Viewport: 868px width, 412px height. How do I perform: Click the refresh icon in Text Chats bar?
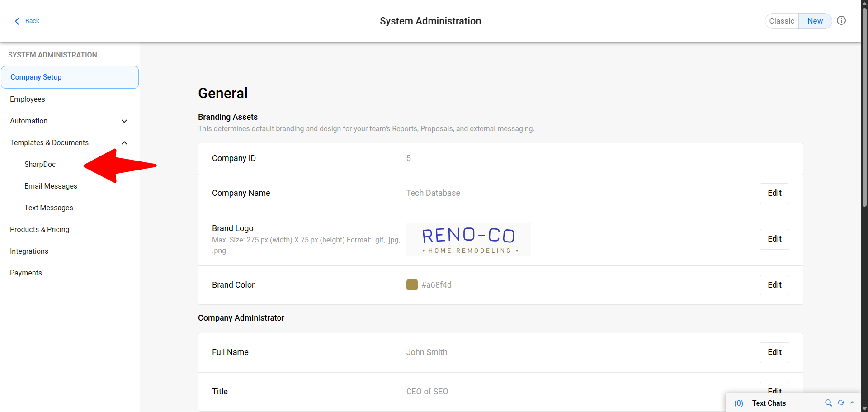tap(841, 403)
